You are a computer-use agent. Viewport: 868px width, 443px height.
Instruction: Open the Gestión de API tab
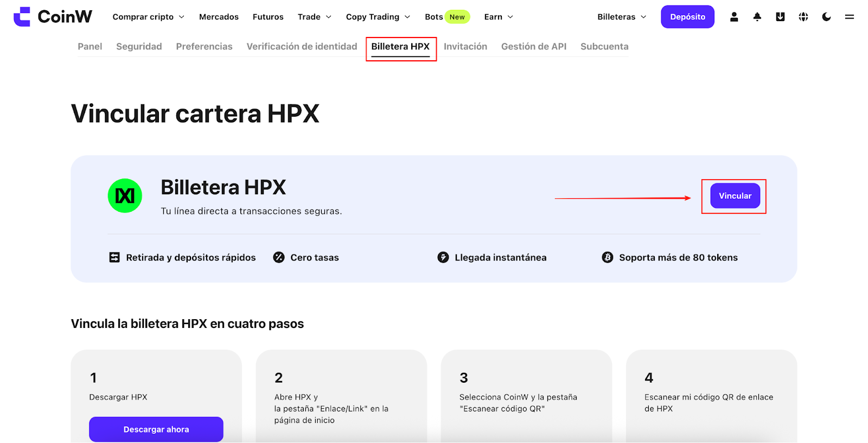pos(534,47)
